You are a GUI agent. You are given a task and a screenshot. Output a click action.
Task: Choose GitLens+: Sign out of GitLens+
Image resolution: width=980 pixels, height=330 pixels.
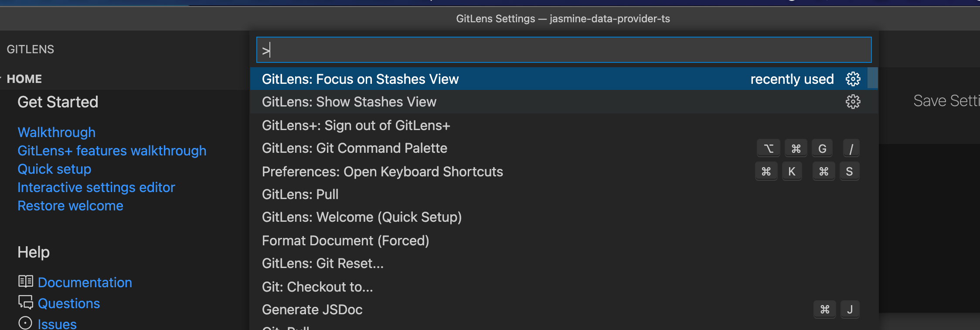click(356, 125)
